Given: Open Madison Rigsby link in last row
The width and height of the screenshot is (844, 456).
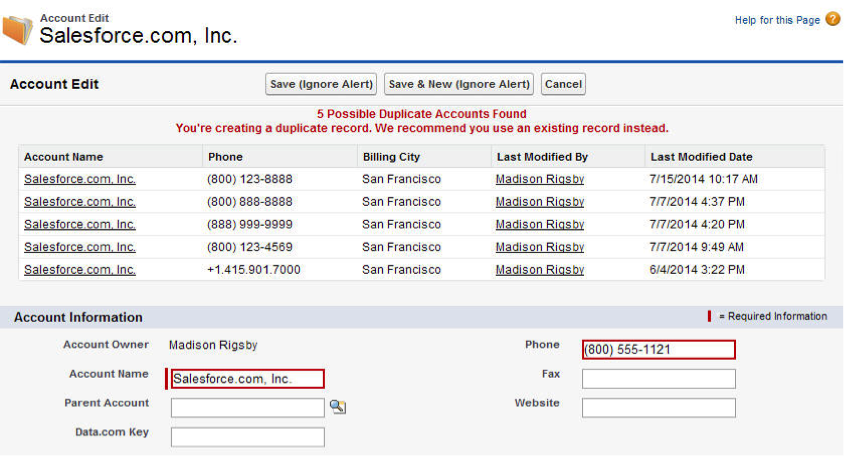Looking at the screenshot, I should click(x=539, y=270).
